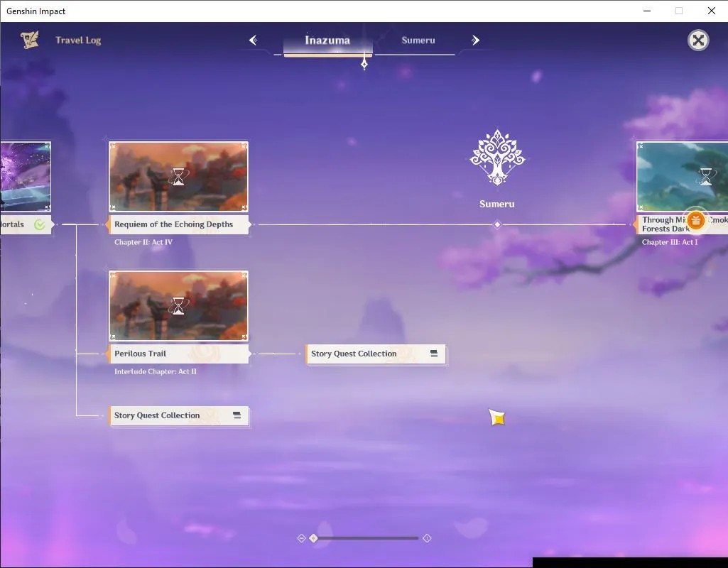Open the Through Mist forest quest thumbnail

tap(682, 177)
